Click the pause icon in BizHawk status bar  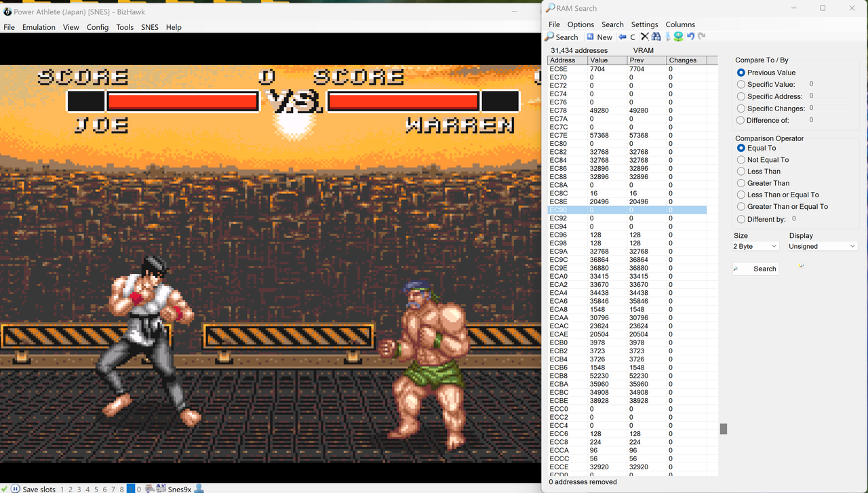pyautogui.click(x=15, y=489)
